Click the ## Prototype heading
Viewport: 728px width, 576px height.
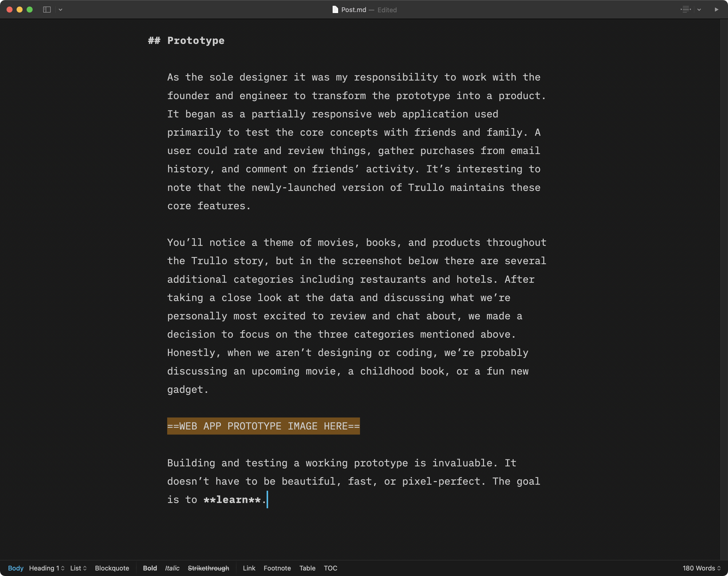coord(186,40)
